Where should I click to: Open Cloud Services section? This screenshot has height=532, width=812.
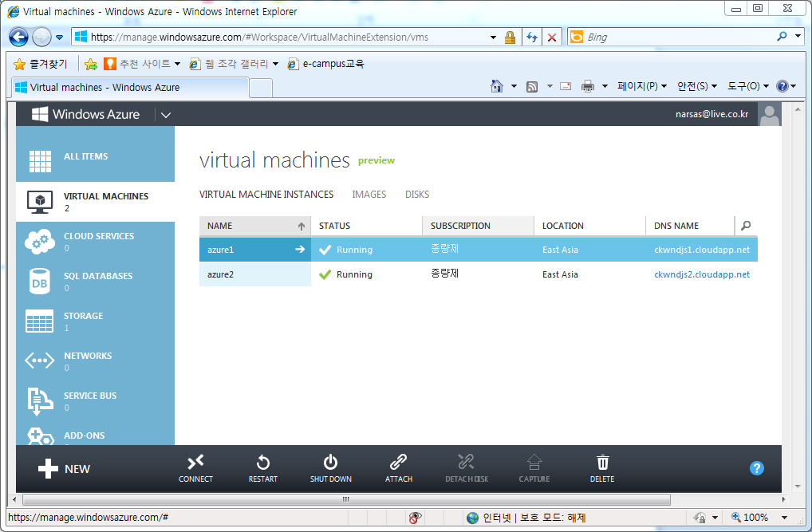(95, 242)
